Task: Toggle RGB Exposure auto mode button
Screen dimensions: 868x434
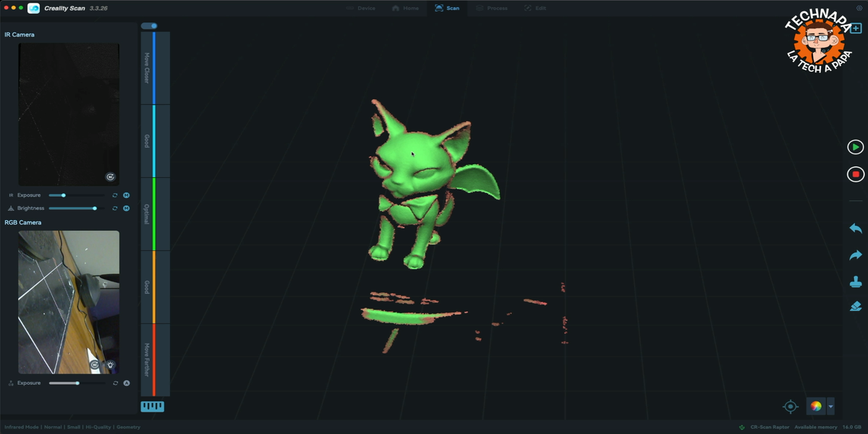Action: tap(127, 383)
